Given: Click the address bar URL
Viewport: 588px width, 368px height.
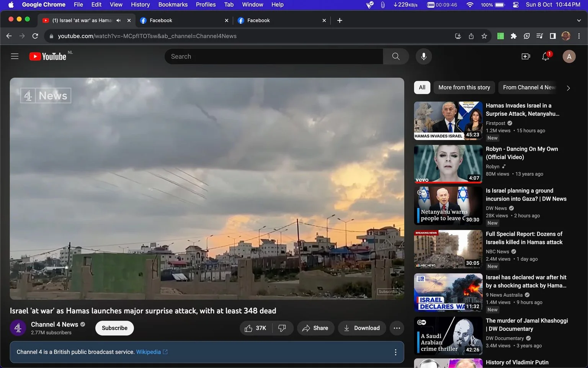Looking at the screenshot, I should (147, 36).
